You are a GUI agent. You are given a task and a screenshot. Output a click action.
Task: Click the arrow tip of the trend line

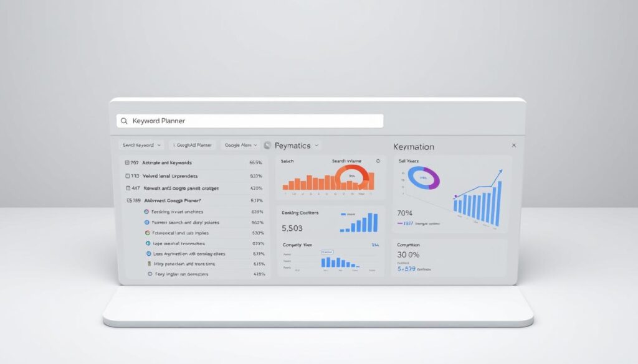pos(500,172)
